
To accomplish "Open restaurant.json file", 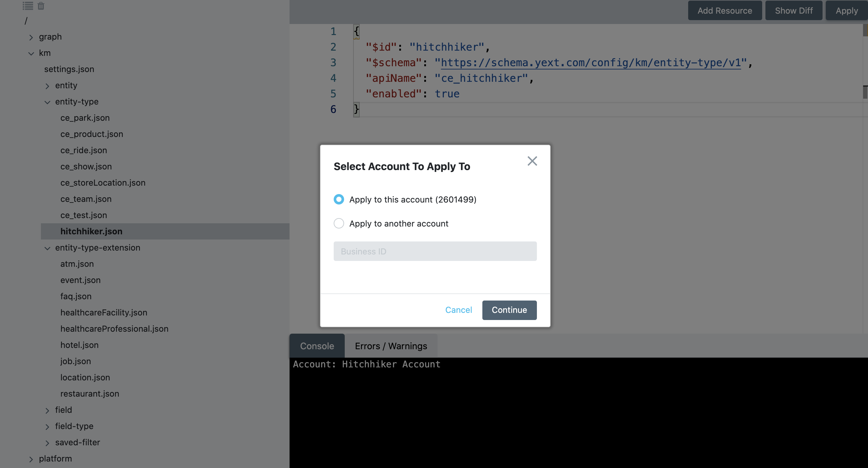I will coord(90,394).
